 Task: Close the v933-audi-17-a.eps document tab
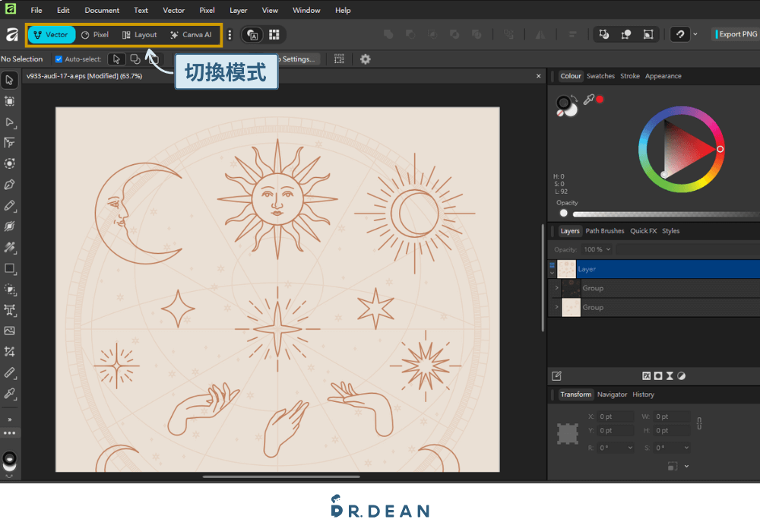click(x=539, y=76)
